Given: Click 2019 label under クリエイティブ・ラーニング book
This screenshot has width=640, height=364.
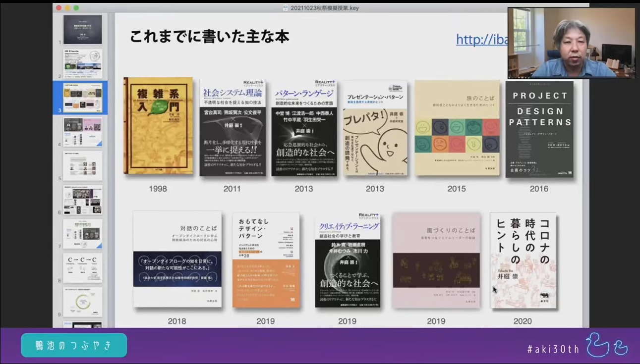Looking at the screenshot, I should (x=348, y=321).
